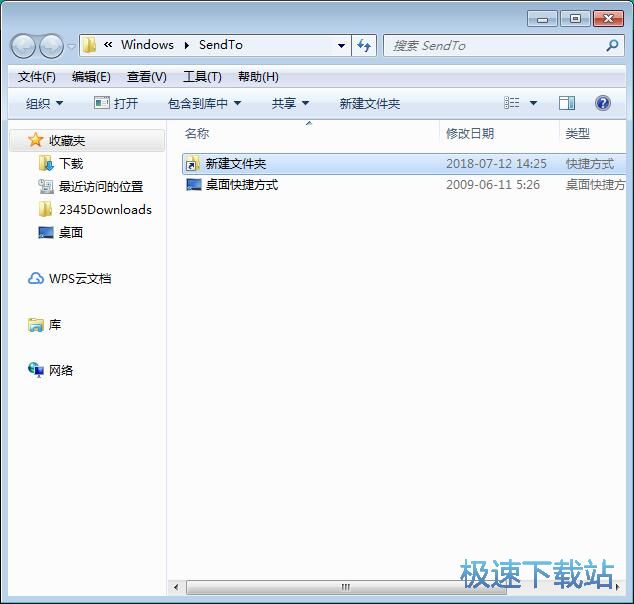Click 新建文件夹 in the toolbar
Image resolution: width=634 pixels, height=604 pixels.
[x=370, y=103]
